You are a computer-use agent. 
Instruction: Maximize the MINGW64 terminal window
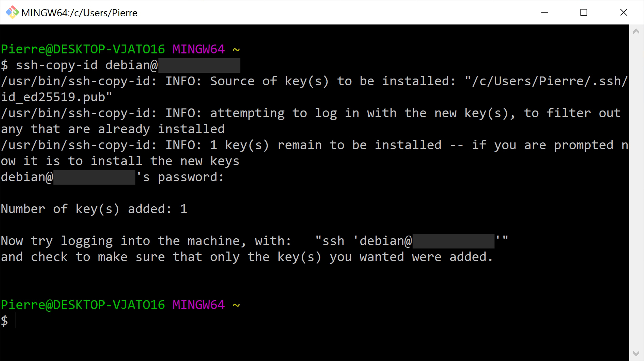coord(584,13)
